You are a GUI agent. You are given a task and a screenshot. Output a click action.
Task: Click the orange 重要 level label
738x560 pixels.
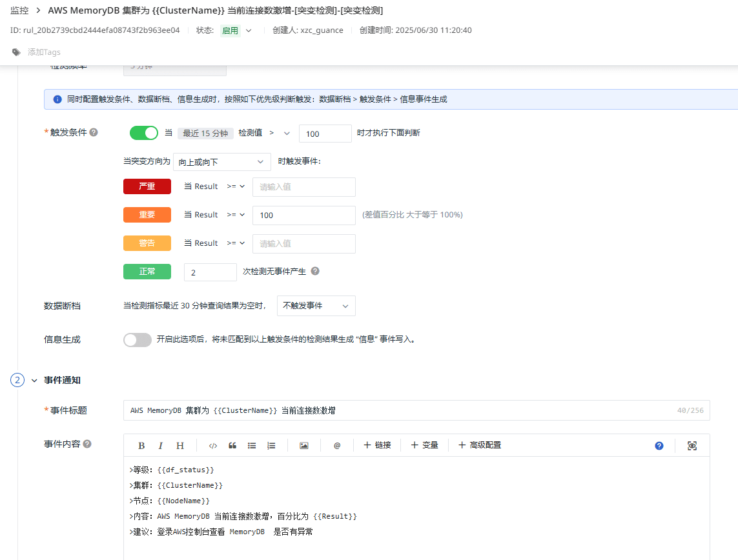(x=147, y=214)
